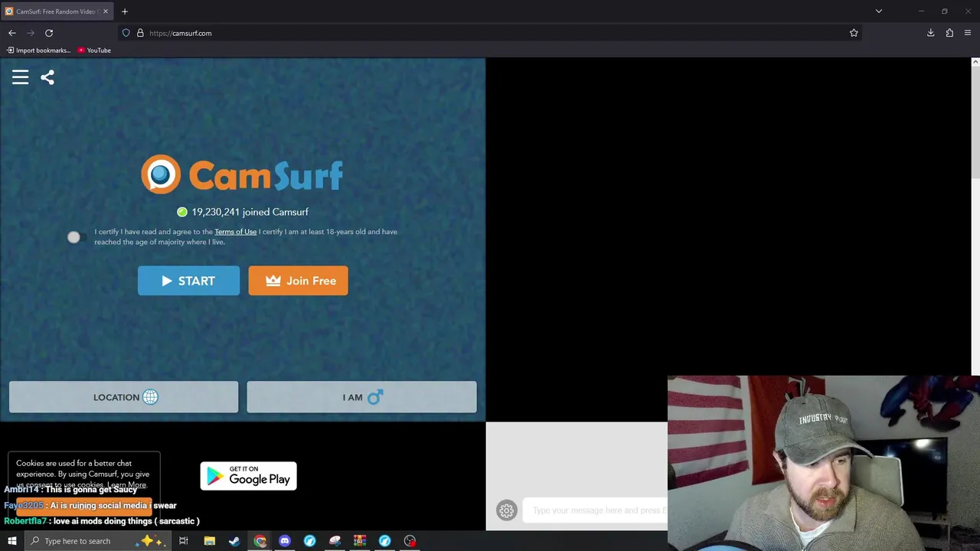
Task: Click the site security padlock icon
Action: pyautogui.click(x=140, y=33)
